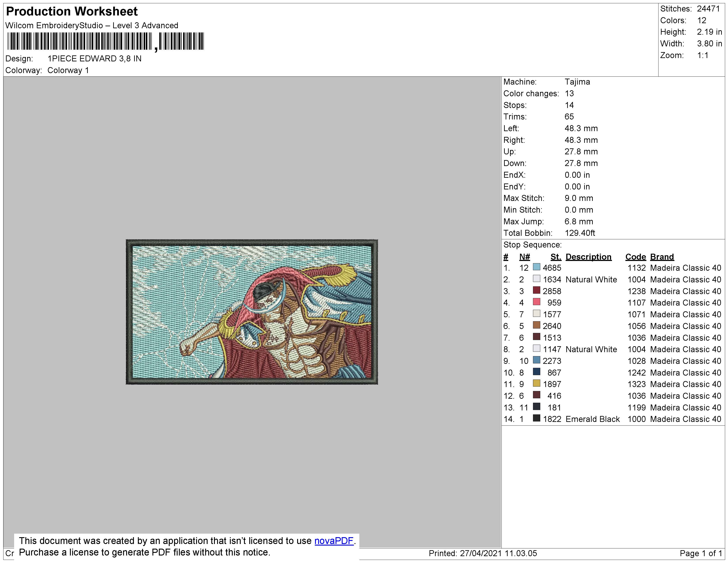Select the "N#" column header
The height and width of the screenshot is (563, 728).
click(524, 257)
